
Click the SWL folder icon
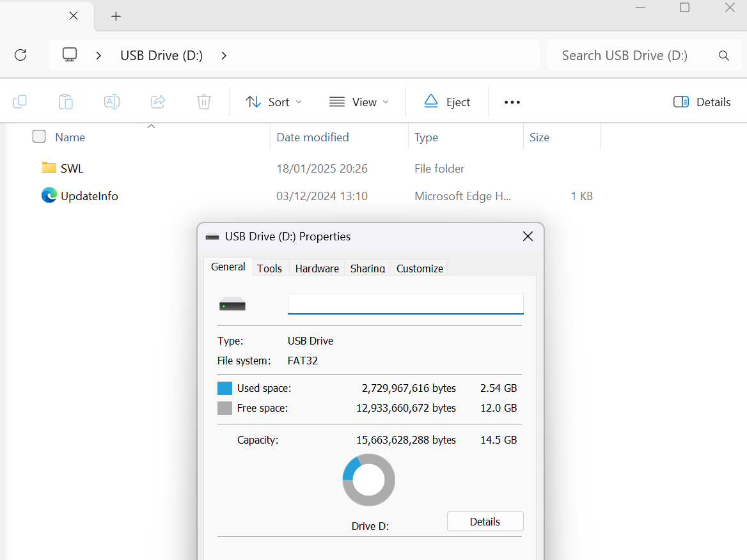click(x=49, y=167)
